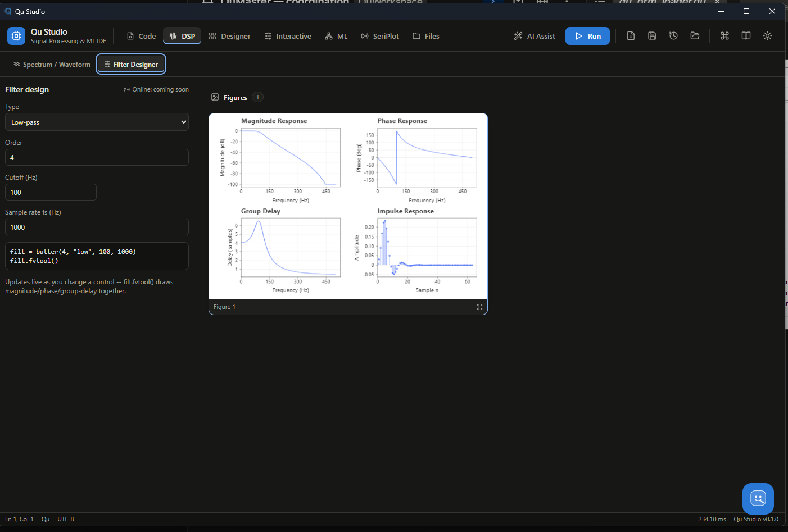
Task: Select the DSP tab
Action: (182, 36)
